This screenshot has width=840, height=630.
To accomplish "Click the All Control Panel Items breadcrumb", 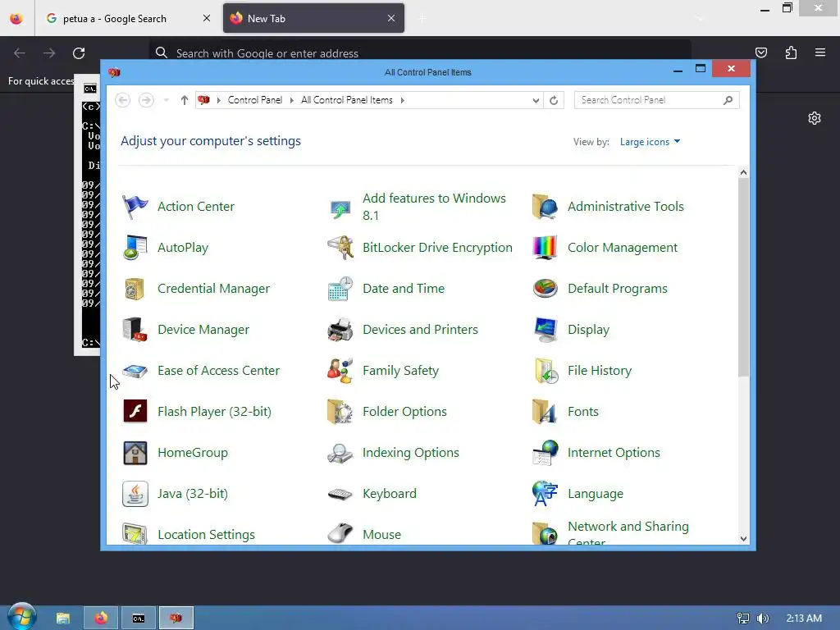I will [347, 100].
